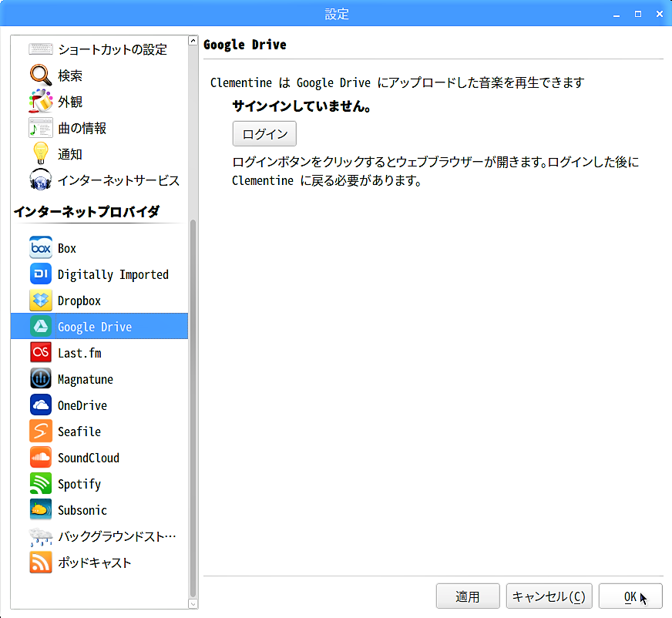This screenshot has height=618, width=672.
Task: Click the magnifying glass search icon
Action: pos(41,75)
